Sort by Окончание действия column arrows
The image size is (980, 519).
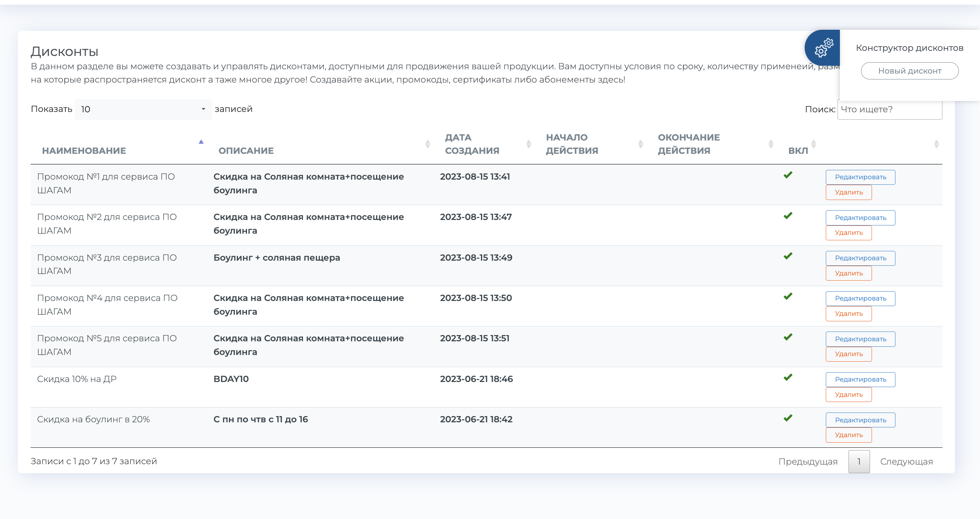pyautogui.click(x=771, y=144)
